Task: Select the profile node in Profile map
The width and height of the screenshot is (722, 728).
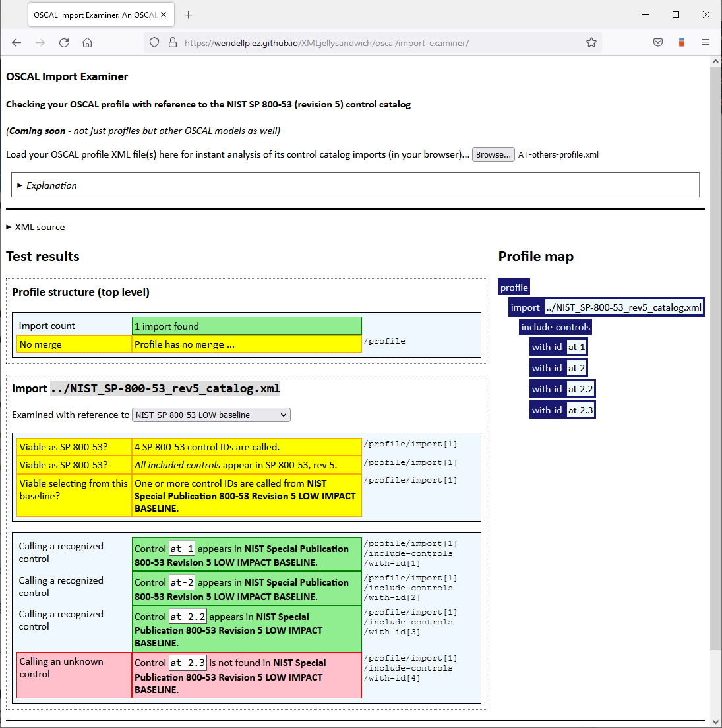Action: [514, 288]
